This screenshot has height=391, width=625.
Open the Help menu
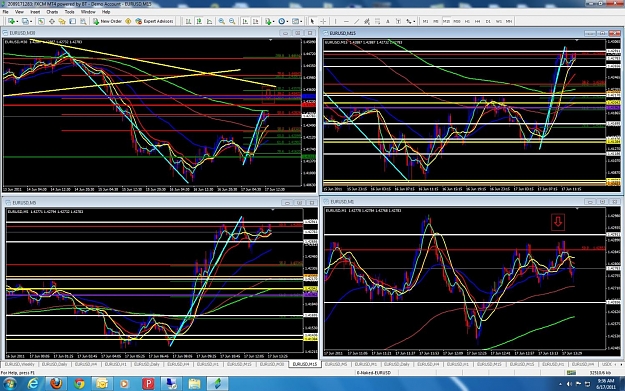[x=106, y=12]
